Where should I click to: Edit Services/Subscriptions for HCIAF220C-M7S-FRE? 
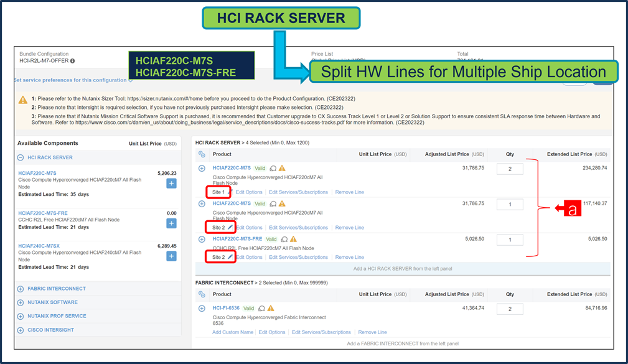point(298,257)
